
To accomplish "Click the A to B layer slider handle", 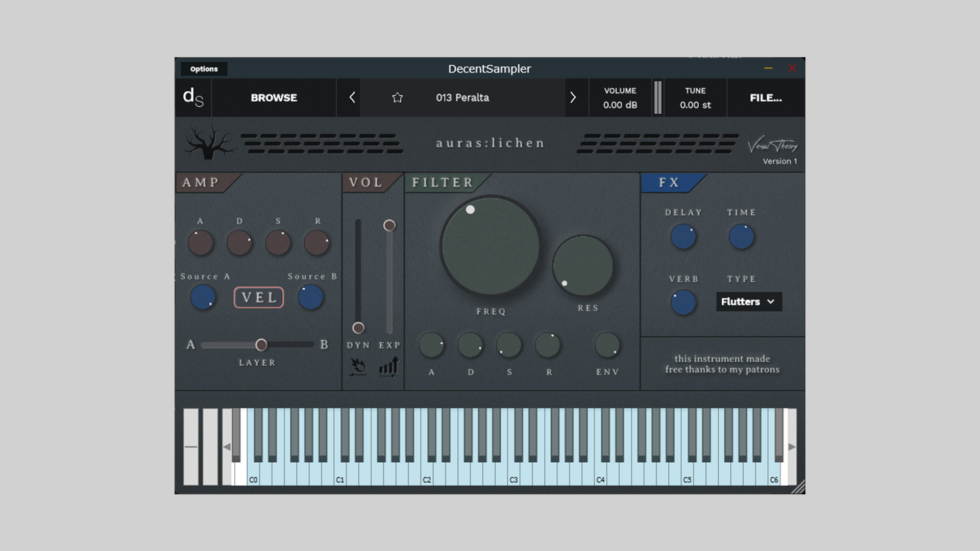I will pyautogui.click(x=261, y=345).
